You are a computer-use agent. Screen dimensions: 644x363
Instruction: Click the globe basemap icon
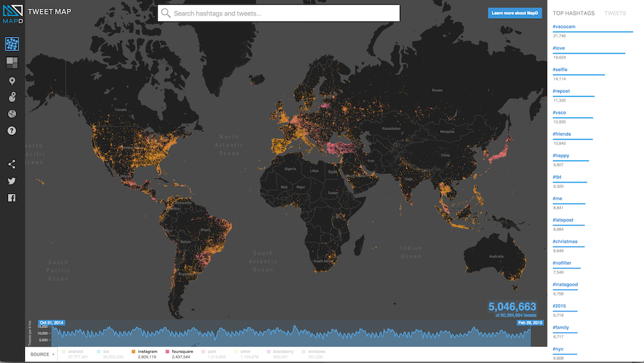click(12, 114)
